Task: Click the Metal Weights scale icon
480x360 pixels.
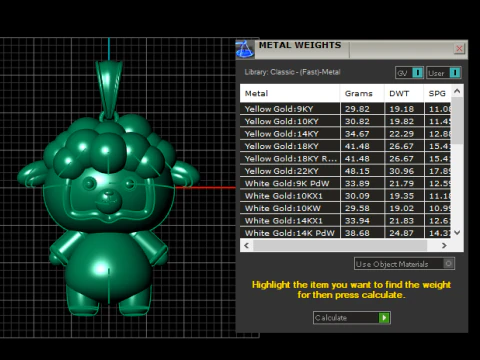Action: pos(245,49)
